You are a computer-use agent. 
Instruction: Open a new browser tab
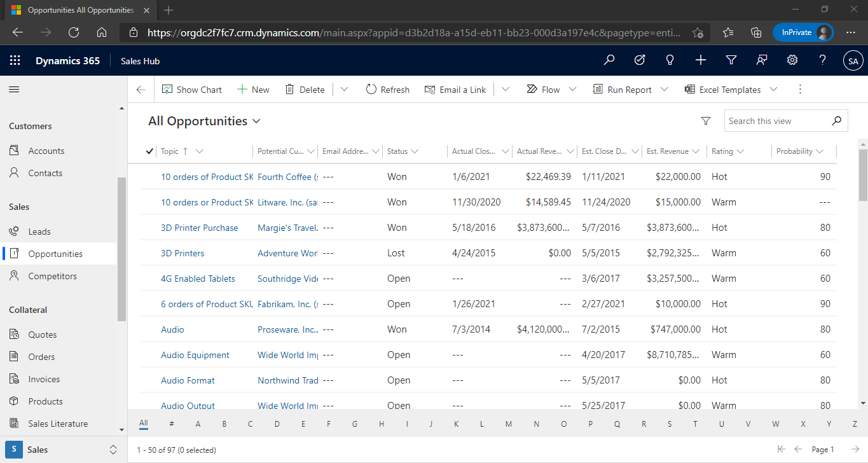pyautogui.click(x=169, y=10)
